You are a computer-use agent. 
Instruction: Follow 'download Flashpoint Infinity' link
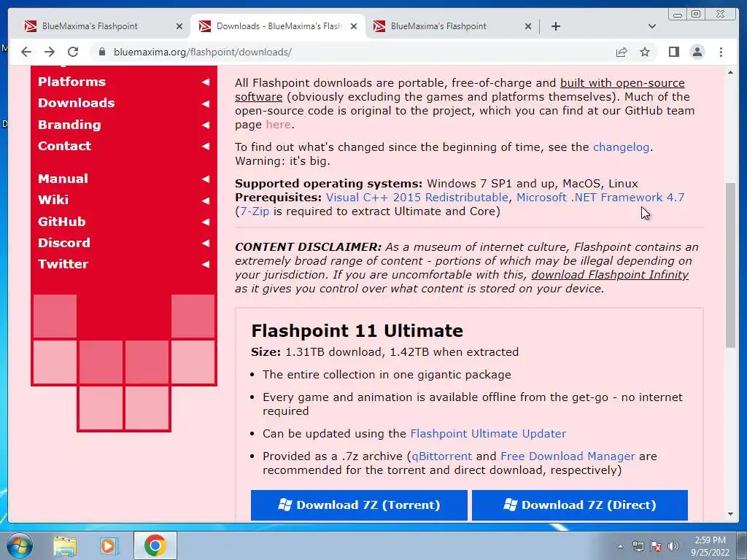(x=610, y=275)
